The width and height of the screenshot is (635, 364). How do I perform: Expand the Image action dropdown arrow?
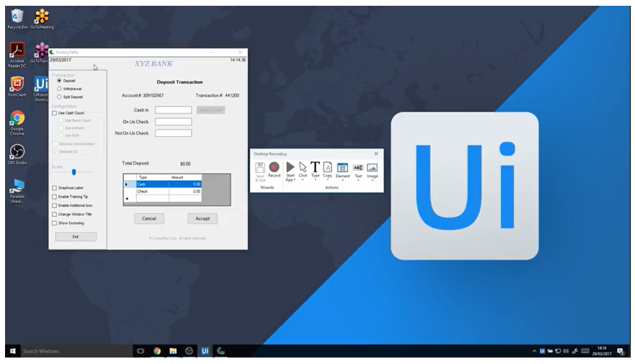point(372,180)
